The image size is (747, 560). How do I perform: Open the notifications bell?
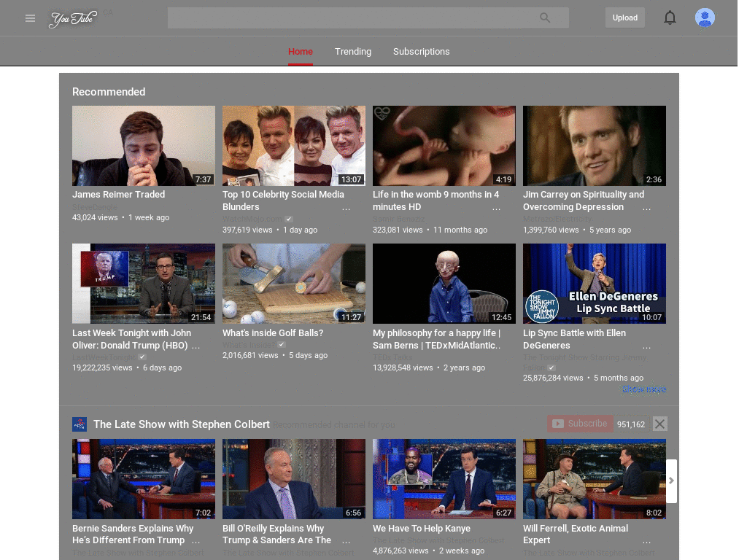coord(670,17)
